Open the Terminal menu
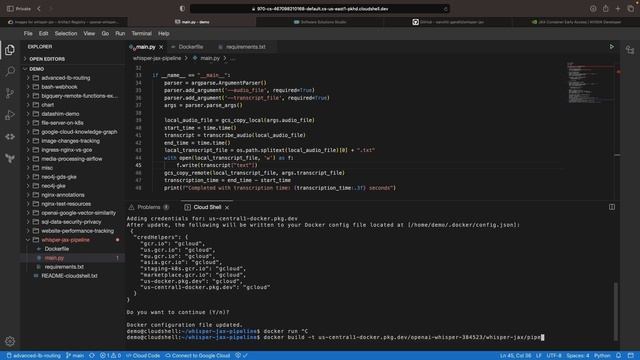The height and width of the screenshot is (360, 640). [x=141, y=33]
